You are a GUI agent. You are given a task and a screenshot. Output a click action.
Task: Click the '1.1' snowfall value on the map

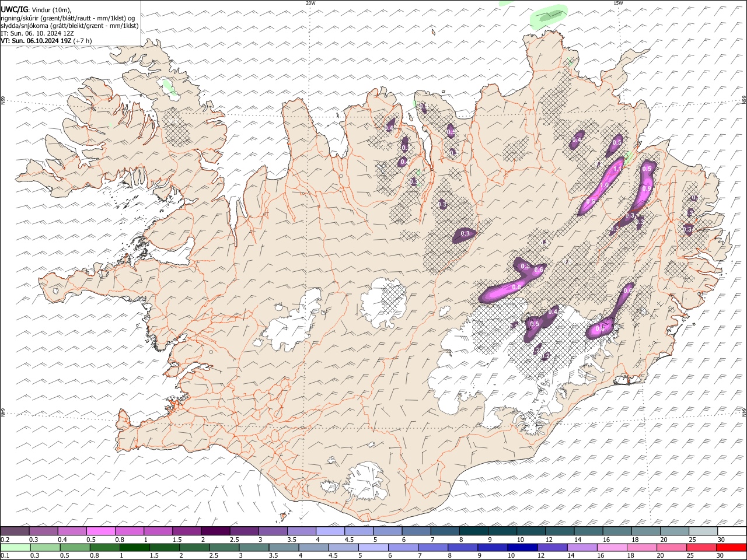coord(617,169)
